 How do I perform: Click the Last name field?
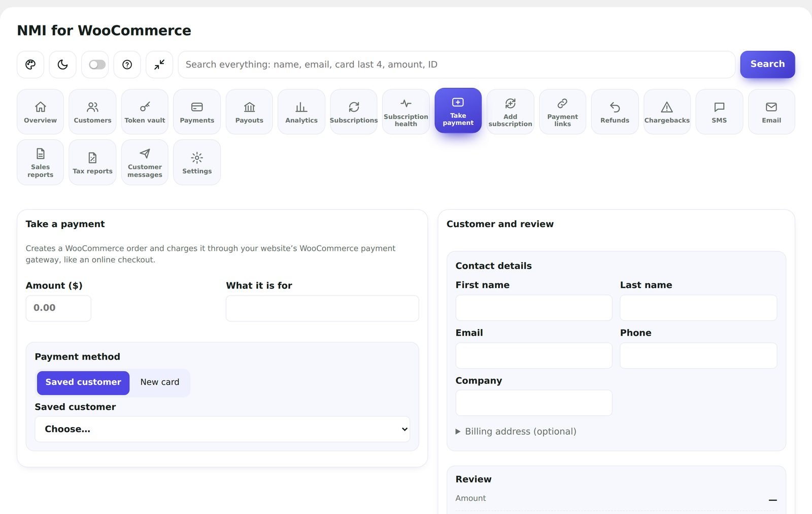(698, 308)
